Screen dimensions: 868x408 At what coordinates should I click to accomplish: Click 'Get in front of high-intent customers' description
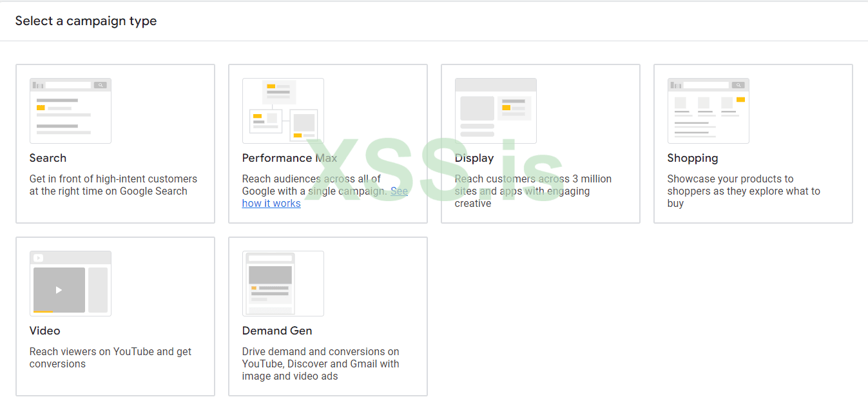(x=113, y=185)
